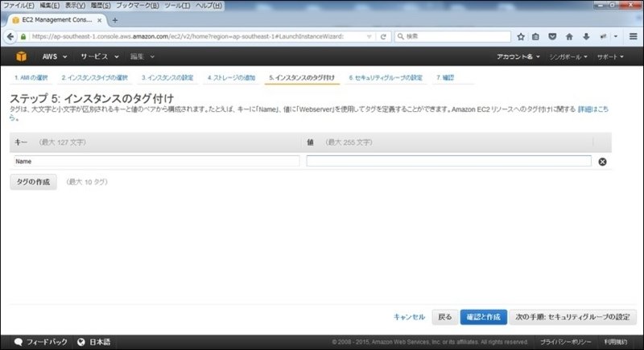Viewport: 644px width, 350px height.
Task: Switch to step 6 セキュリティグループの設定 tab
Action: tap(385, 78)
